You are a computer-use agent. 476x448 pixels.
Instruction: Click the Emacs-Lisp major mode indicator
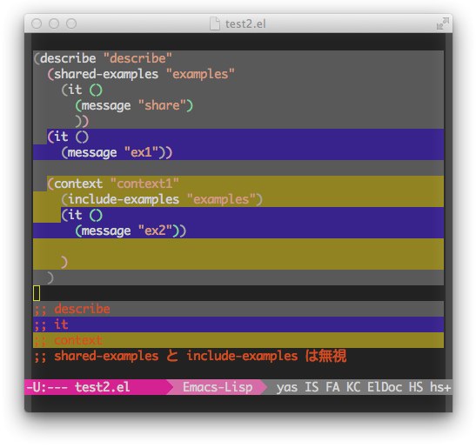click(x=218, y=387)
